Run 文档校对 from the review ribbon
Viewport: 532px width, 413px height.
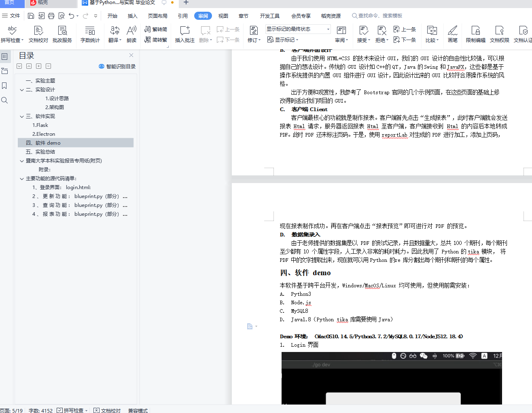tap(38, 34)
